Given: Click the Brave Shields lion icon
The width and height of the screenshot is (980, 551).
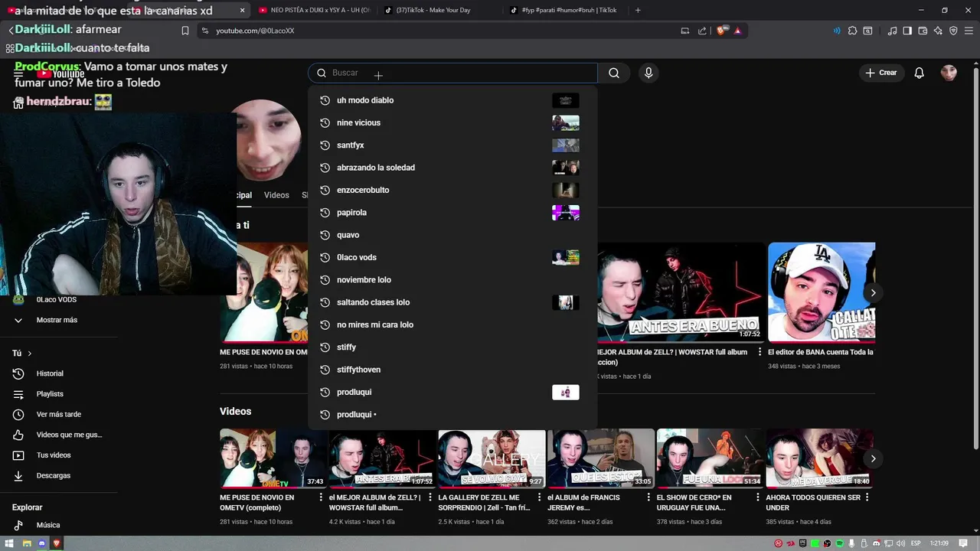Looking at the screenshot, I should pyautogui.click(x=721, y=31).
